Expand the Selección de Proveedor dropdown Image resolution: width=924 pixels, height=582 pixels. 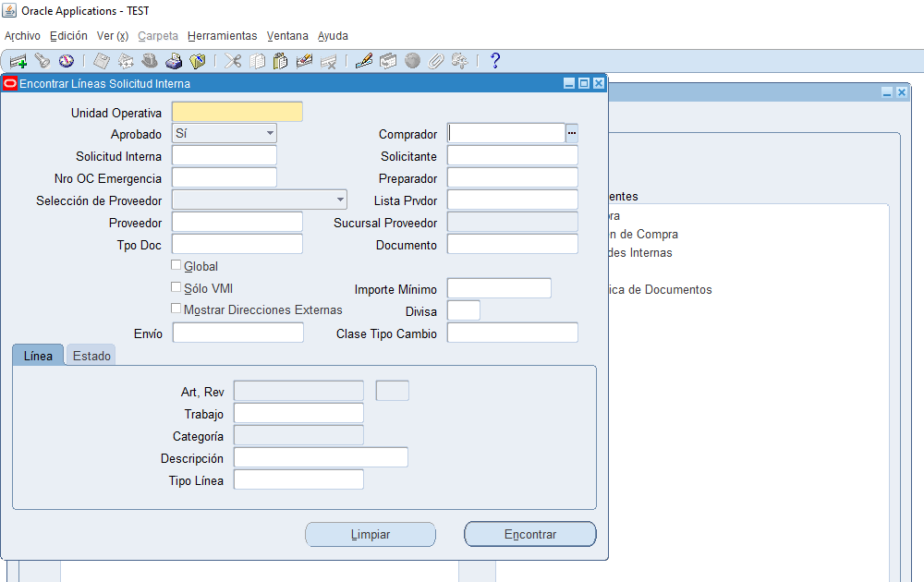pos(340,200)
